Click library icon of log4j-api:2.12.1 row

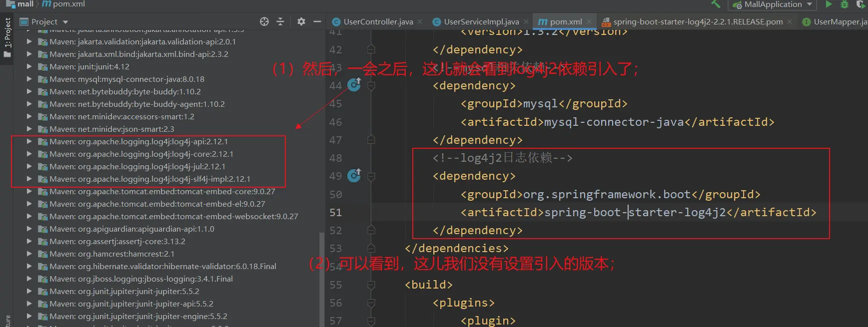pos(42,142)
